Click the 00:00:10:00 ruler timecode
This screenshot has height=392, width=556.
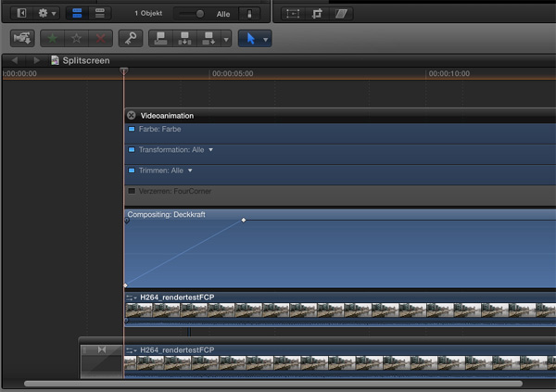pos(449,74)
